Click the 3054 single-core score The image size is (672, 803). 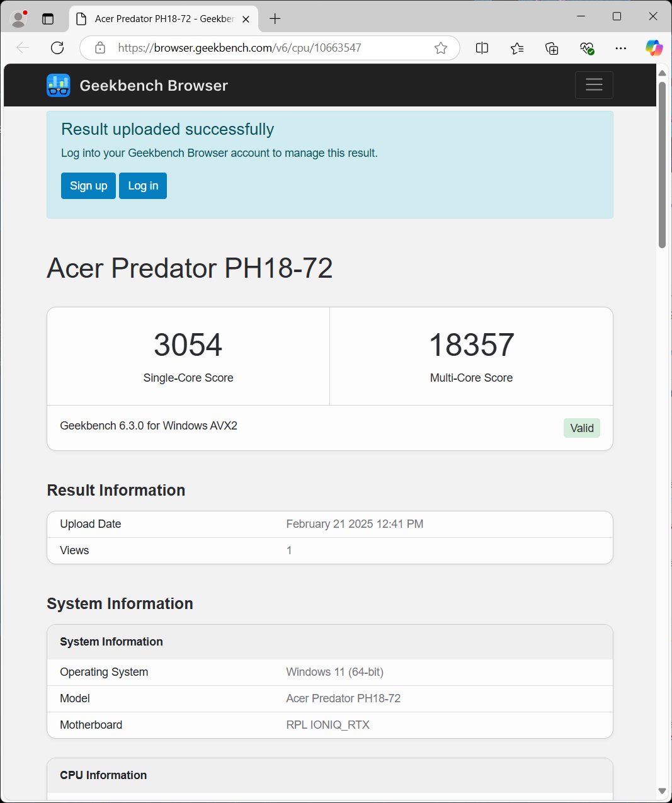(188, 345)
